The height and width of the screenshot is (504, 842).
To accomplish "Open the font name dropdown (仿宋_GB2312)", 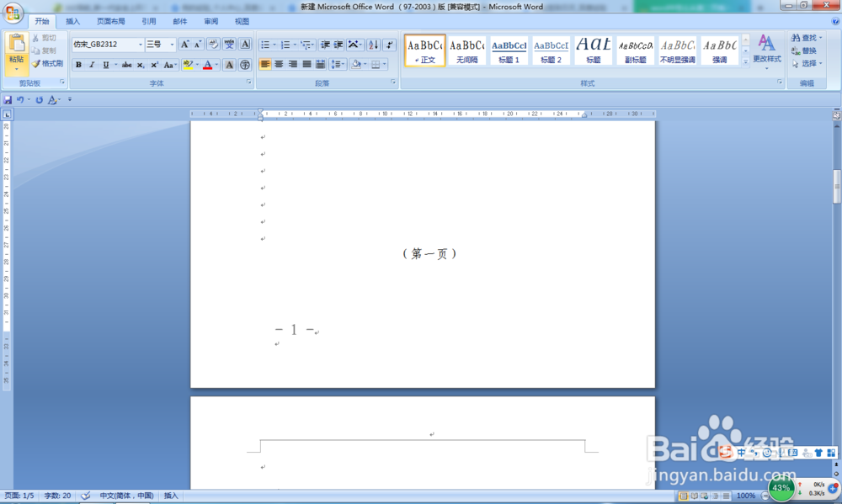I will pos(141,45).
